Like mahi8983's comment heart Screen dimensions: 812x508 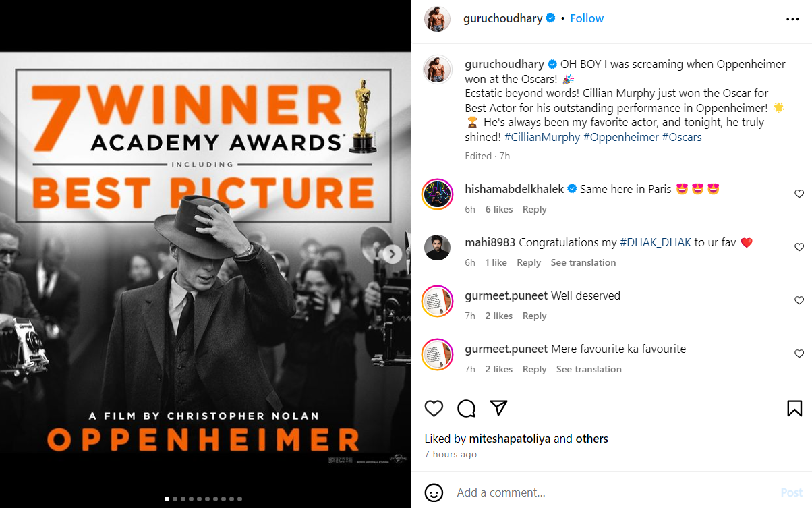(x=799, y=248)
